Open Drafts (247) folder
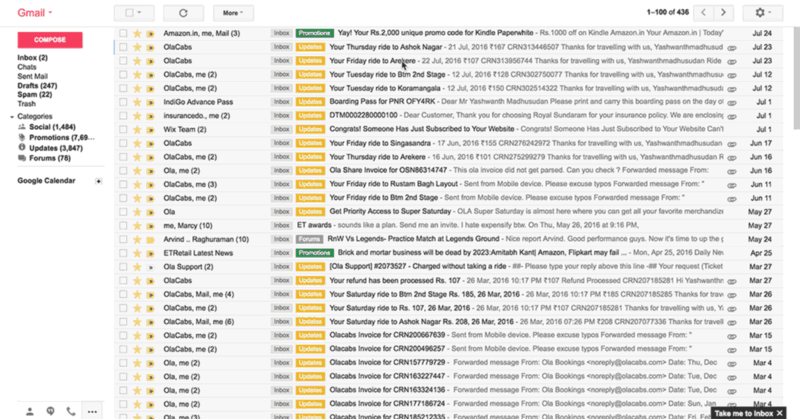800x419 pixels. click(x=37, y=86)
